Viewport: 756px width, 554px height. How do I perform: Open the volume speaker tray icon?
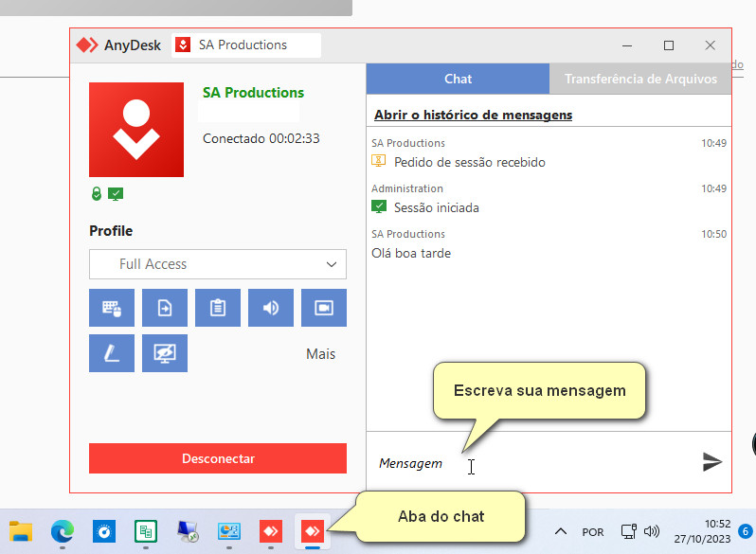(x=652, y=531)
